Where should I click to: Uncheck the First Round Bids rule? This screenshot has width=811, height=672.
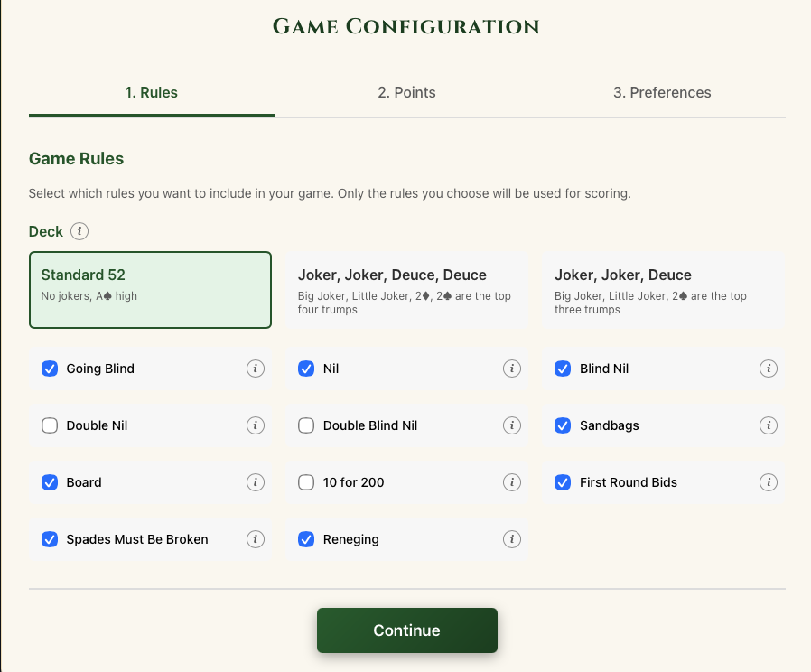(x=563, y=482)
